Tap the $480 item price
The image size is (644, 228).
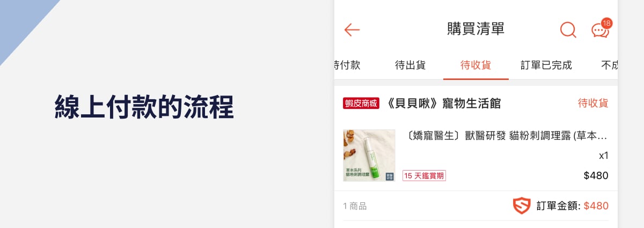(596, 175)
